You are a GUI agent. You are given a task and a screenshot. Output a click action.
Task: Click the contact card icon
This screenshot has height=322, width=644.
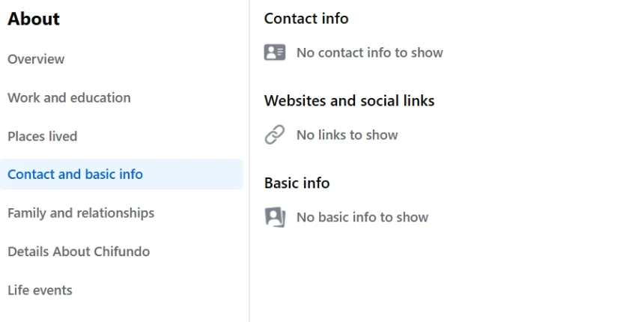coord(275,52)
